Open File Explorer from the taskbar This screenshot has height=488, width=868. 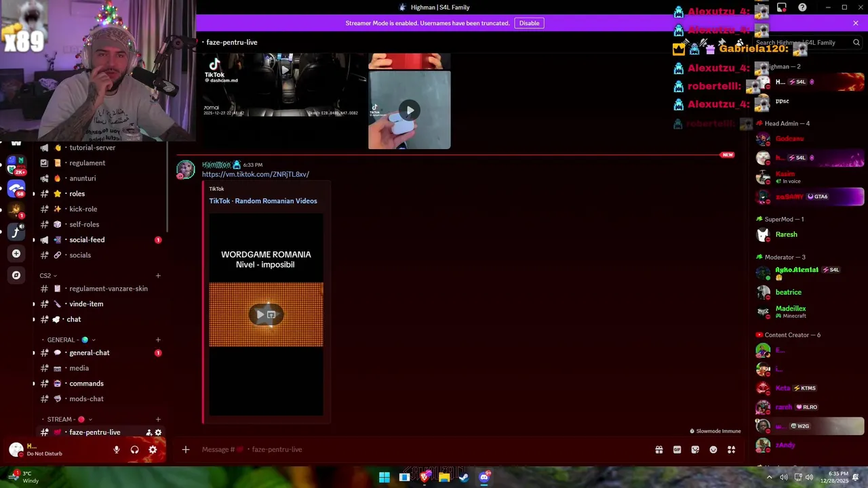pyautogui.click(x=444, y=477)
